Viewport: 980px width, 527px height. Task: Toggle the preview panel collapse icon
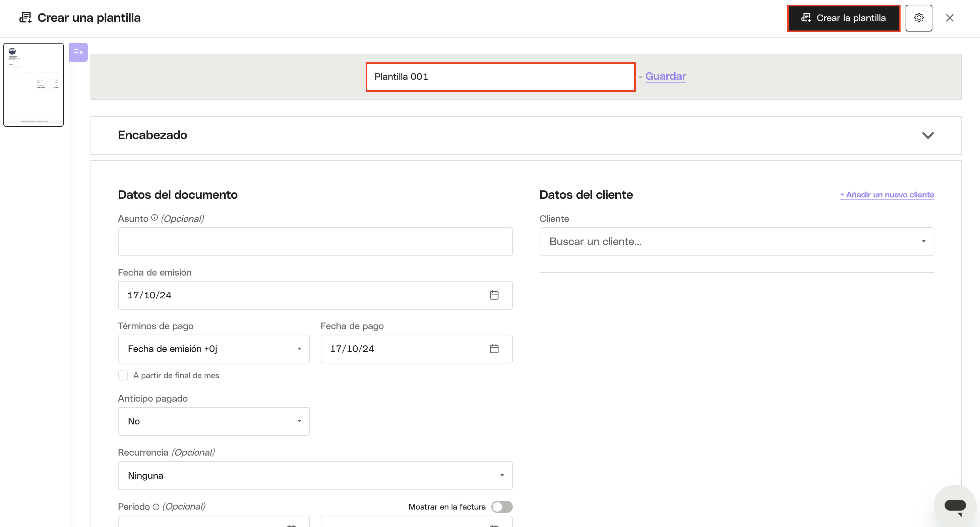(78, 52)
